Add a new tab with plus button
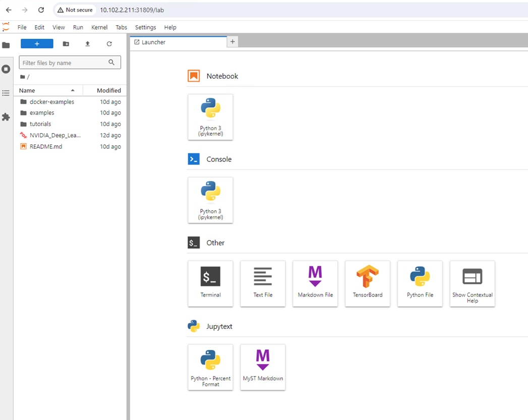This screenshot has height=420, width=528. point(232,42)
